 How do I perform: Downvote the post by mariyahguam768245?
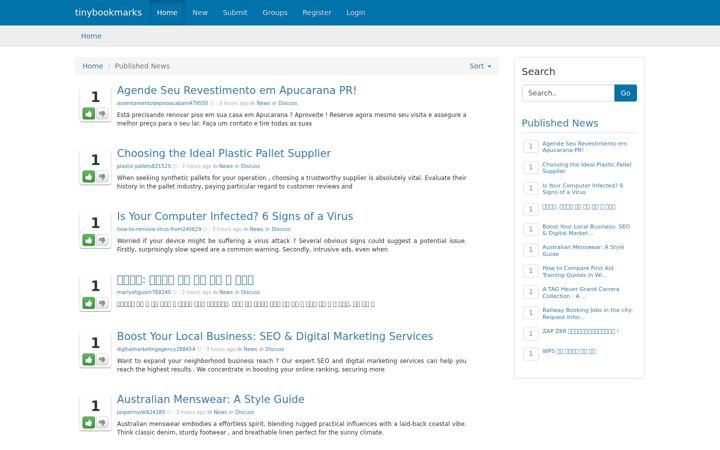(102, 303)
